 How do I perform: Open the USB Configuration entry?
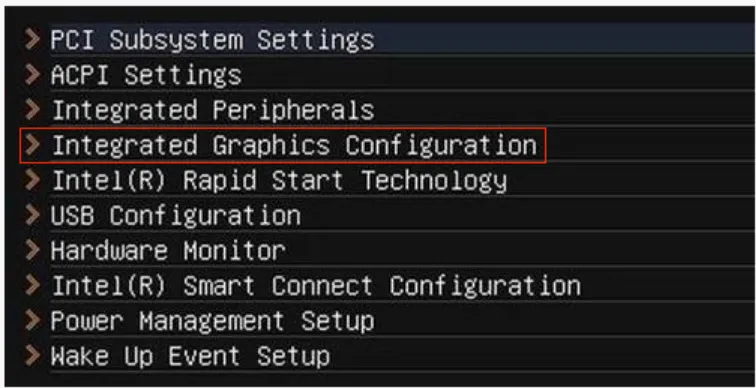[176, 215]
